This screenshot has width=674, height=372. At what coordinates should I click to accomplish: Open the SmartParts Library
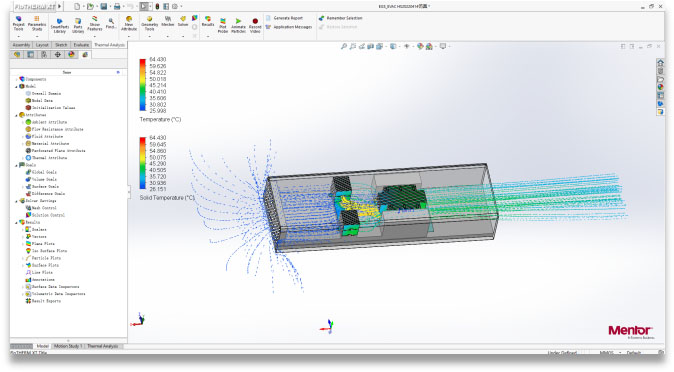60,25
